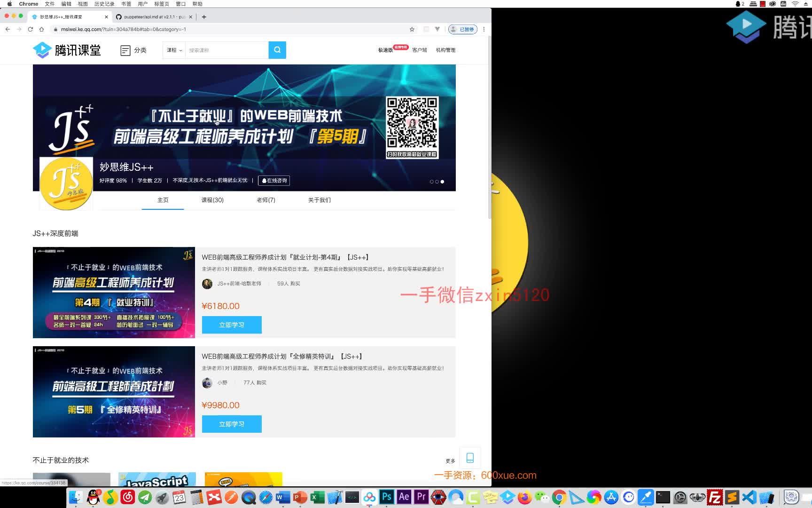Open FileZilla from the dock
Image resolution: width=812 pixels, height=508 pixels.
click(x=715, y=497)
